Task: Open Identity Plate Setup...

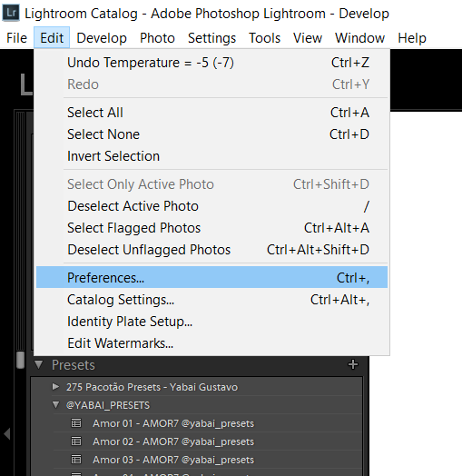Action: tap(211, 322)
